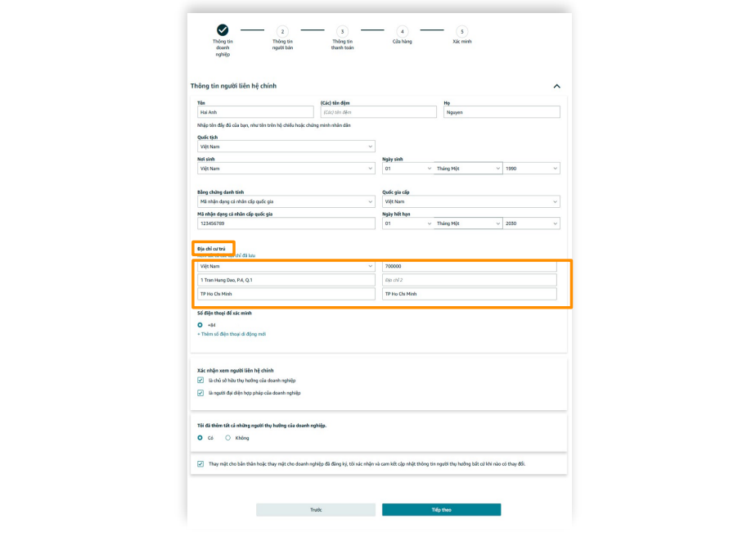Click the (Các) tên đệm input field
The height and width of the screenshot is (537, 756).
(378, 112)
